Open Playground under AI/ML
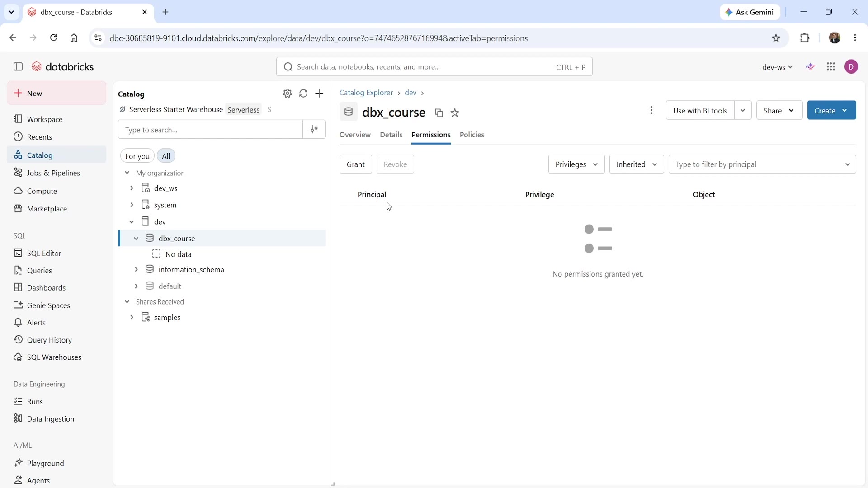Image resolution: width=868 pixels, height=488 pixels. (57, 463)
